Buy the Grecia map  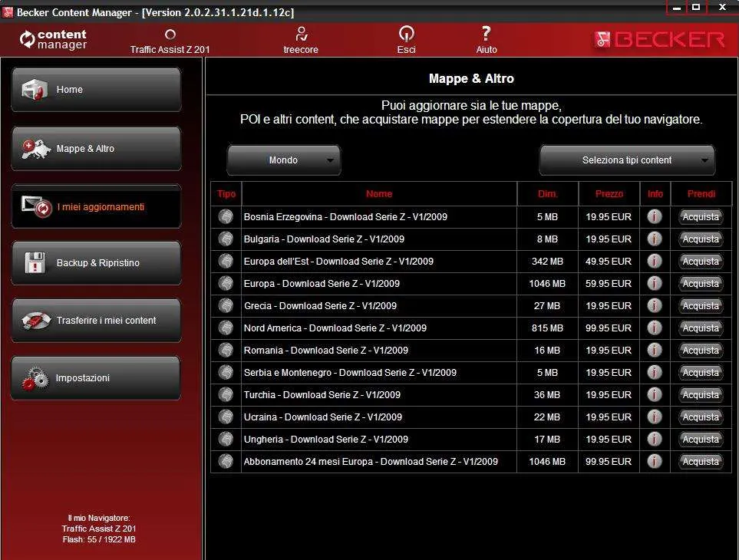701,305
